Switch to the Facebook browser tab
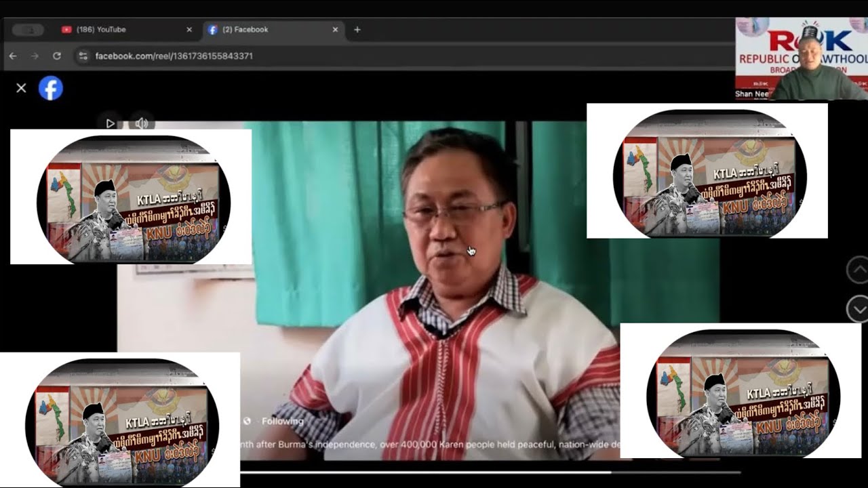Screen dimensions: 868x488 tap(273, 30)
